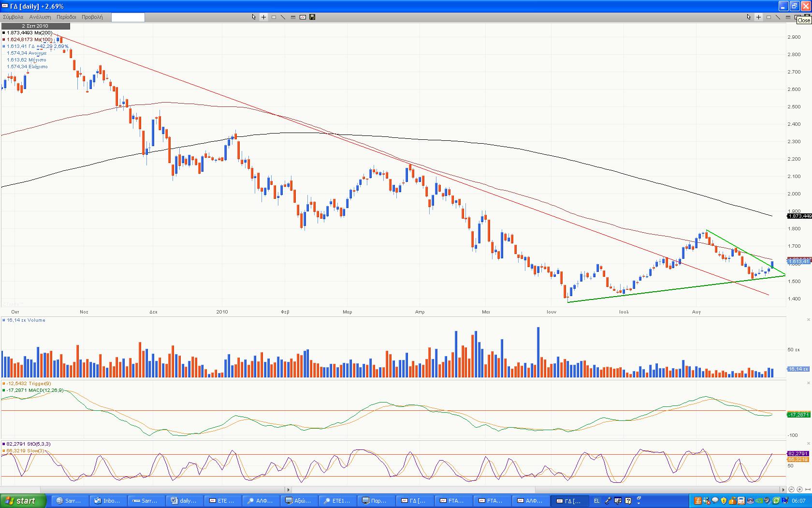Open the EL language selector in the taskbar

coord(596,501)
